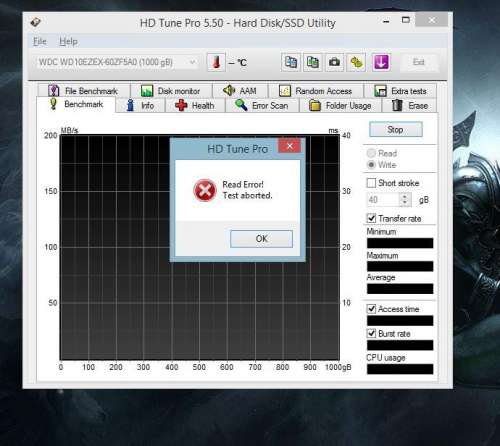Switch to the Random Access tab
Screen dimensions: 500x446
(315, 91)
